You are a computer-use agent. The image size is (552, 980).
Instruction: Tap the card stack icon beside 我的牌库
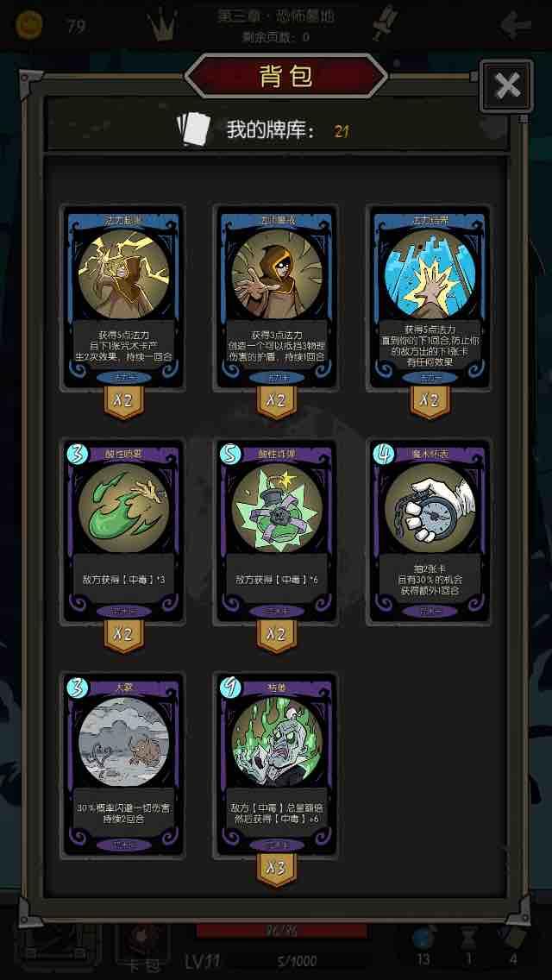click(194, 129)
